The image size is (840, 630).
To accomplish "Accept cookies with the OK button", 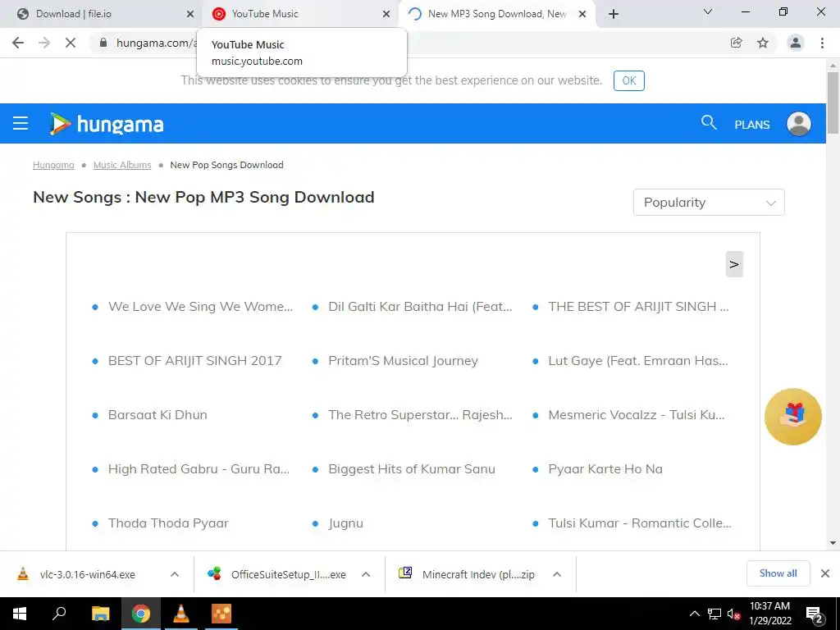I will [x=629, y=81].
